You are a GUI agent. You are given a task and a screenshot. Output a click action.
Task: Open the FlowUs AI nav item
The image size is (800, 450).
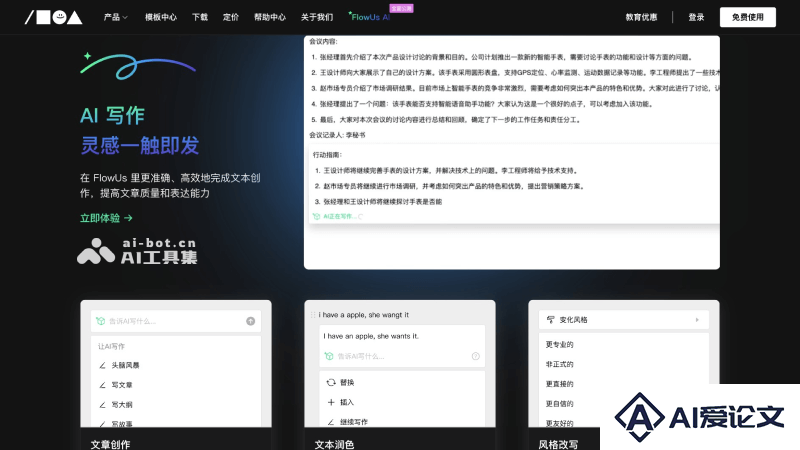(370, 17)
